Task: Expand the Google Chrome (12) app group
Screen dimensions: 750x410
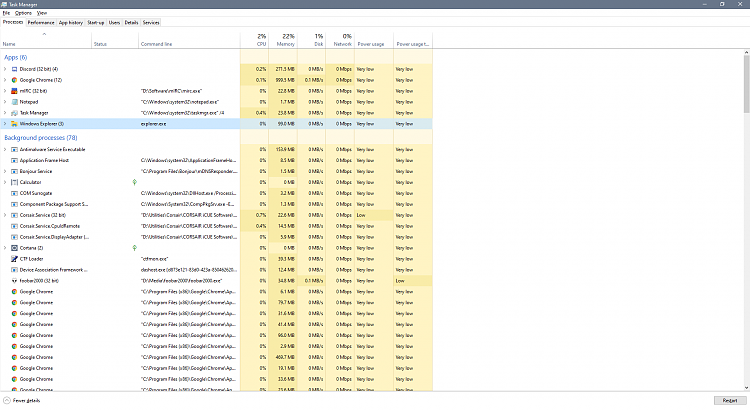Action: tap(5, 80)
